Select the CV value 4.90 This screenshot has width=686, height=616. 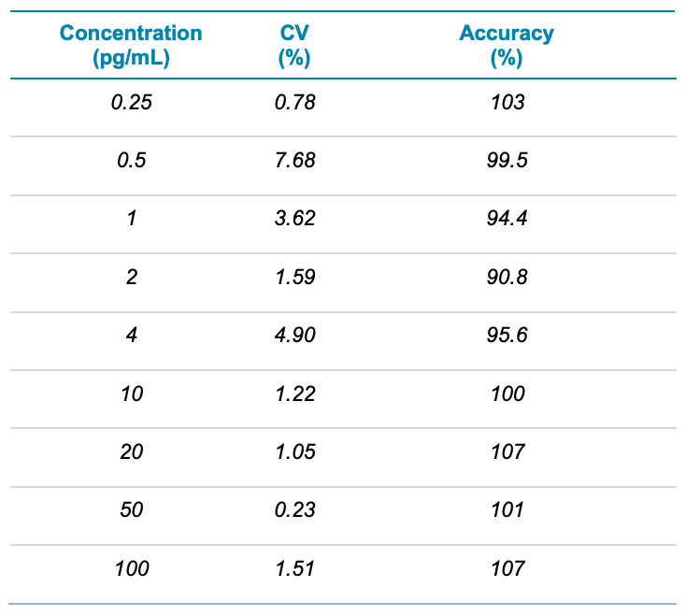click(294, 336)
